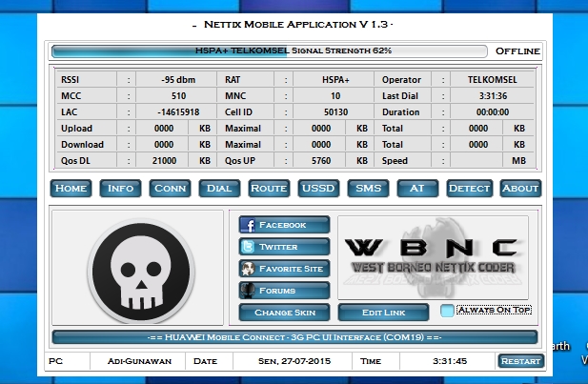Click the Cell ID value 50130
The width and height of the screenshot is (588, 384).
point(336,112)
